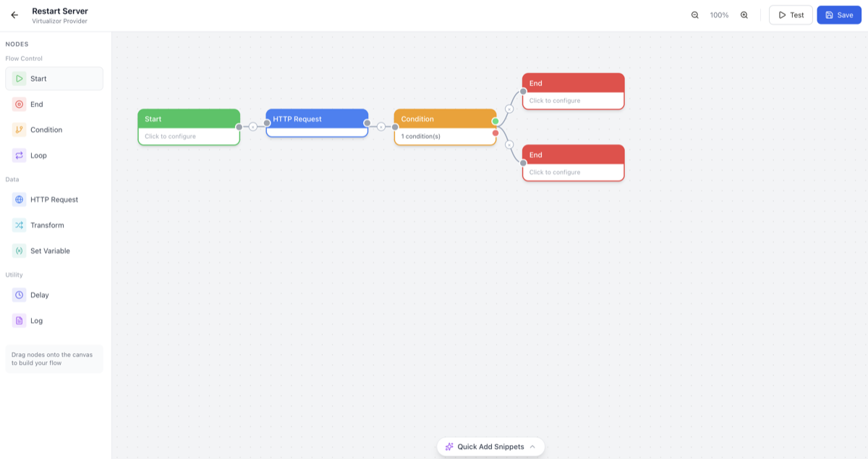Expand the Quick Add Snippets panel

[490, 447]
